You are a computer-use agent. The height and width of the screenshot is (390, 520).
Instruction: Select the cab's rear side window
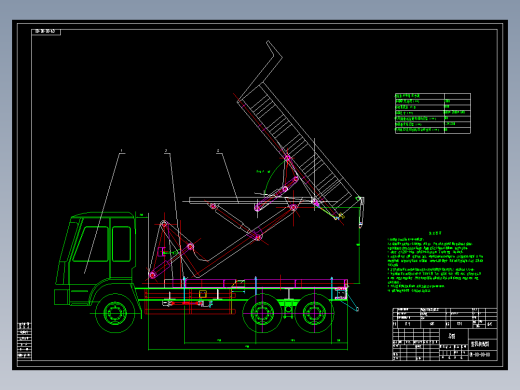pos(121,244)
